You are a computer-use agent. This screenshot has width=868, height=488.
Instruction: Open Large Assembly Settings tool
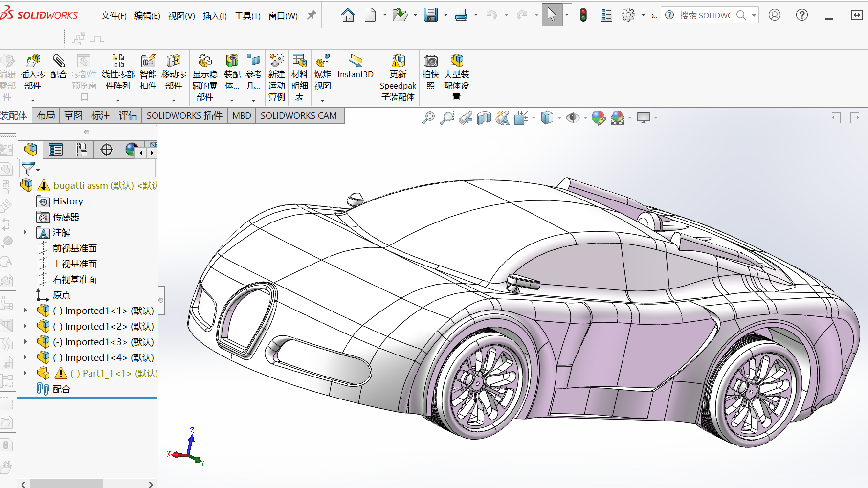tap(456, 78)
